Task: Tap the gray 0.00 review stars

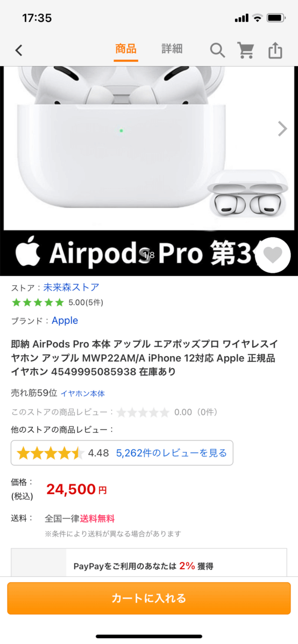Action: (143, 412)
